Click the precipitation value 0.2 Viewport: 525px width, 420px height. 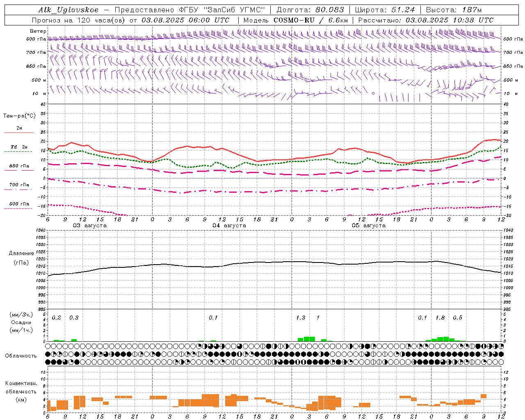57,318
